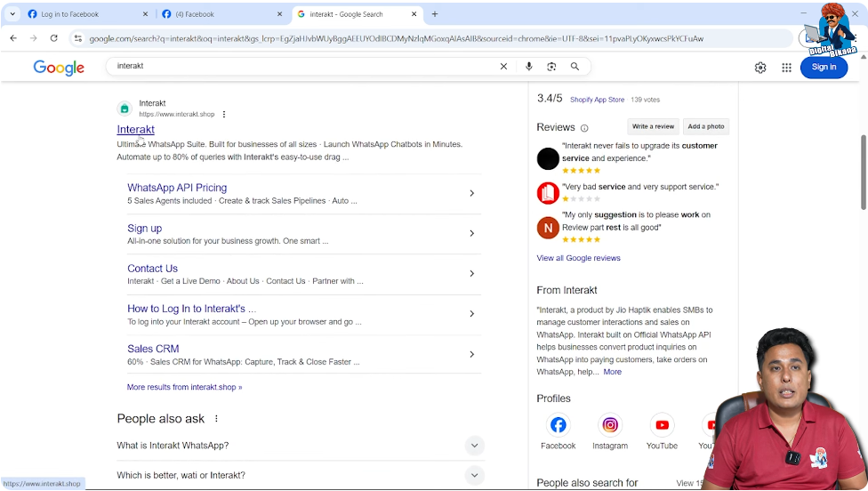
Task: Close the interakt Google Search tab
Action: pyautogui.click(x=414, y=14)
